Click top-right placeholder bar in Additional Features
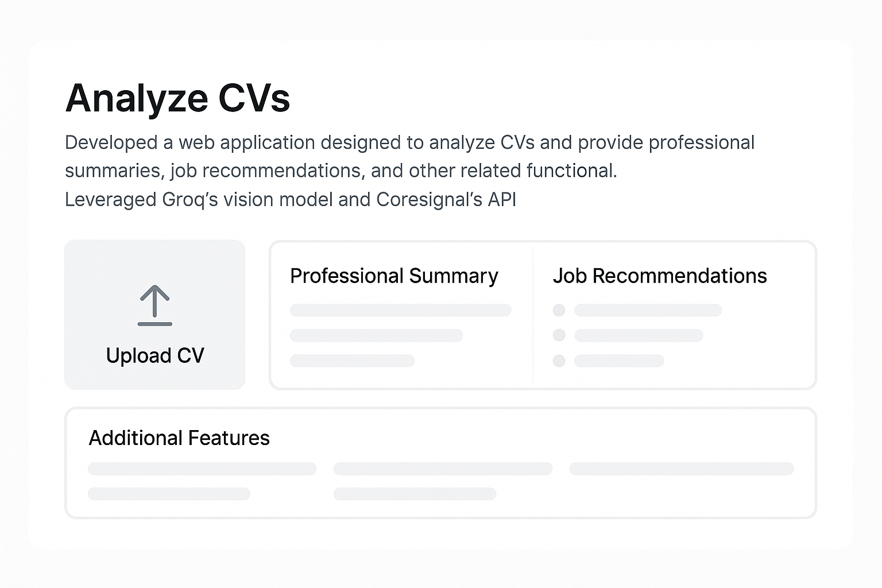The height and width of the screenshot is (588, 882). coord(682,469)
